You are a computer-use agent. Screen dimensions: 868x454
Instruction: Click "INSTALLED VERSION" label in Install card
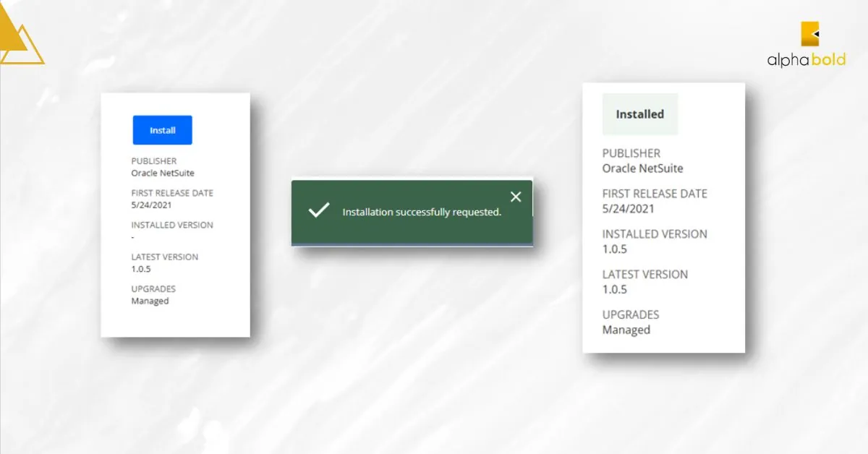coord(172,225)
